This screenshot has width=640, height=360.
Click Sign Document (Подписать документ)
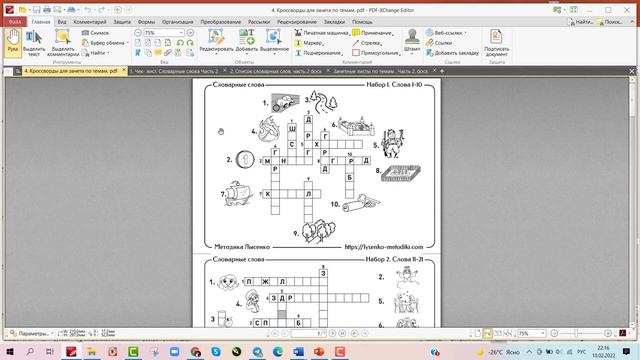(496, 42)
